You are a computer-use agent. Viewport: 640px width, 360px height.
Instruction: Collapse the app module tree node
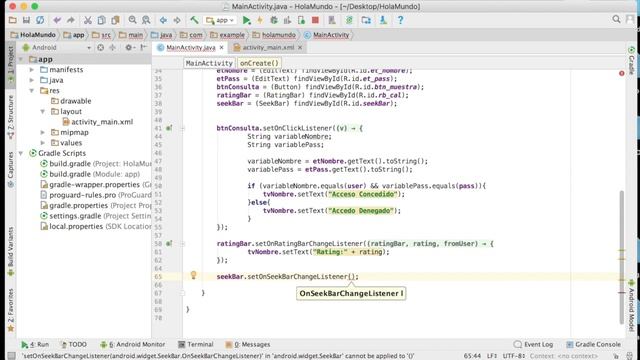pos(21,59)
